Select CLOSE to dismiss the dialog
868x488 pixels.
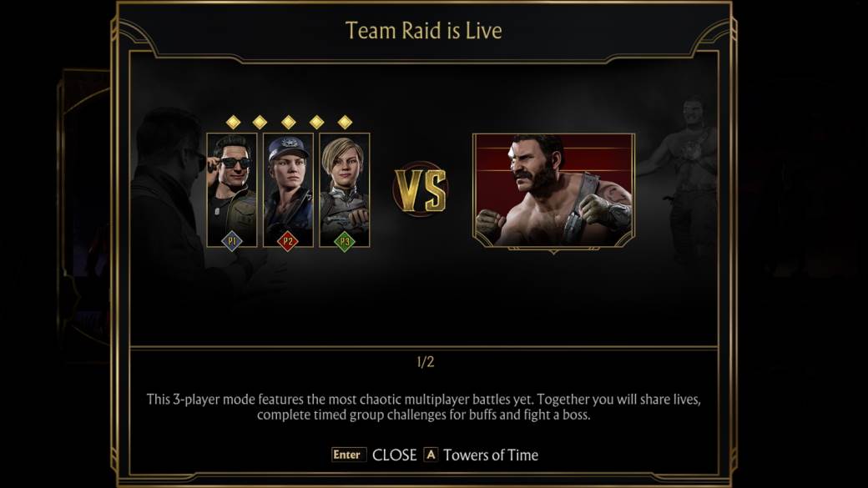pos(394,455)
